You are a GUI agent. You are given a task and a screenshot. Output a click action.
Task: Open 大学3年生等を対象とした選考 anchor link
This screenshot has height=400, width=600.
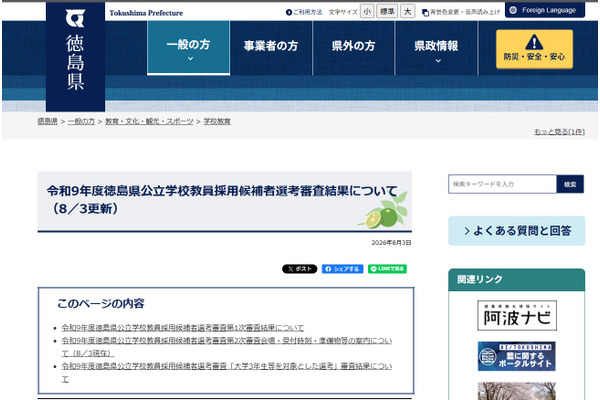(x=227, y=372)
